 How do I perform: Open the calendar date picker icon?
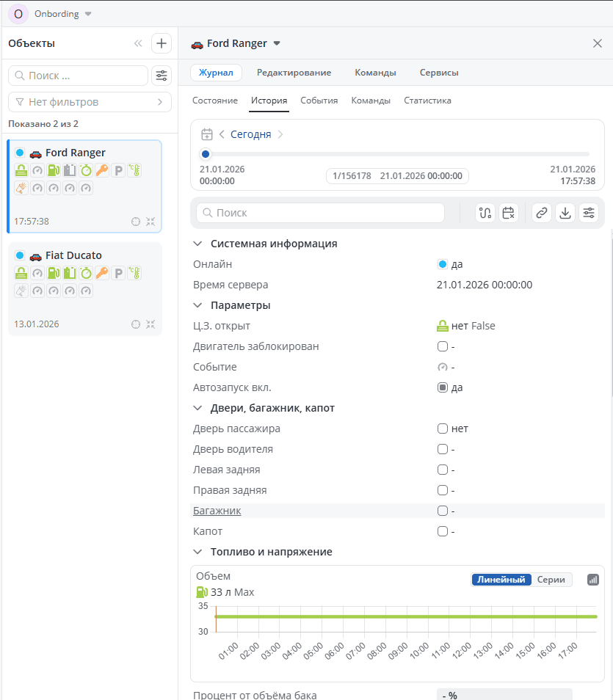click(x=207, y=134)
